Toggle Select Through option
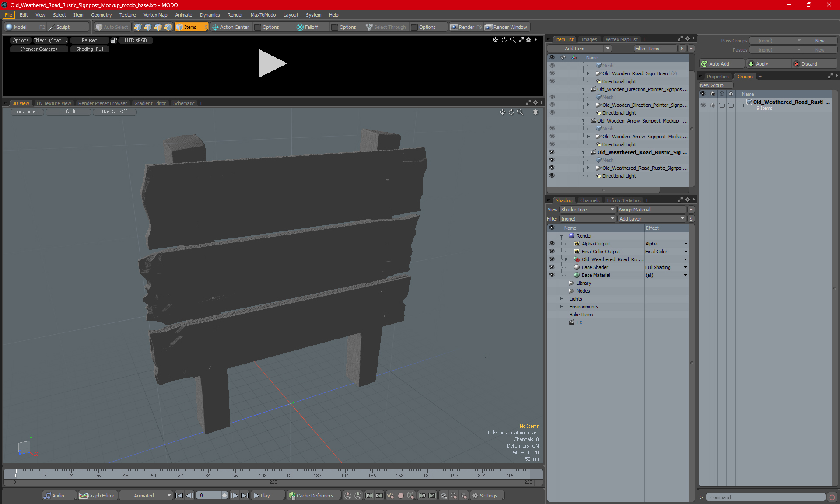 tap(386, 27)
